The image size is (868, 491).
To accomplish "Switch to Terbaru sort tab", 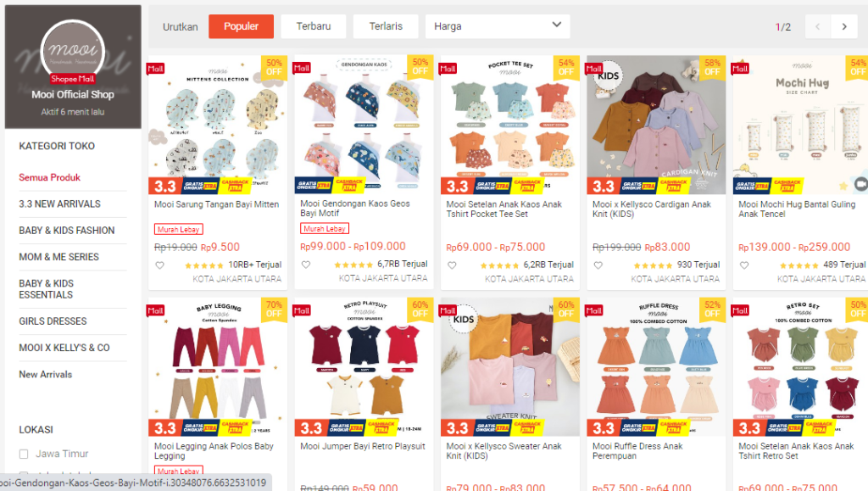I will (314, 26).
